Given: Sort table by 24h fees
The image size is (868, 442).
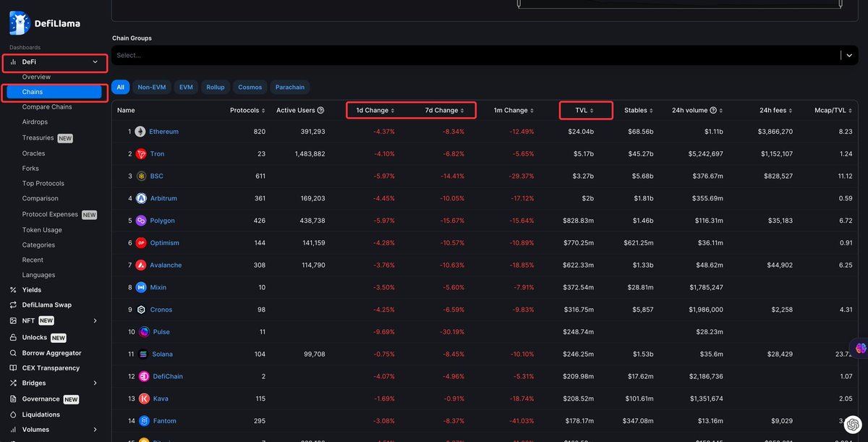Looking at the screenshot, I should [x=776, y=111].
